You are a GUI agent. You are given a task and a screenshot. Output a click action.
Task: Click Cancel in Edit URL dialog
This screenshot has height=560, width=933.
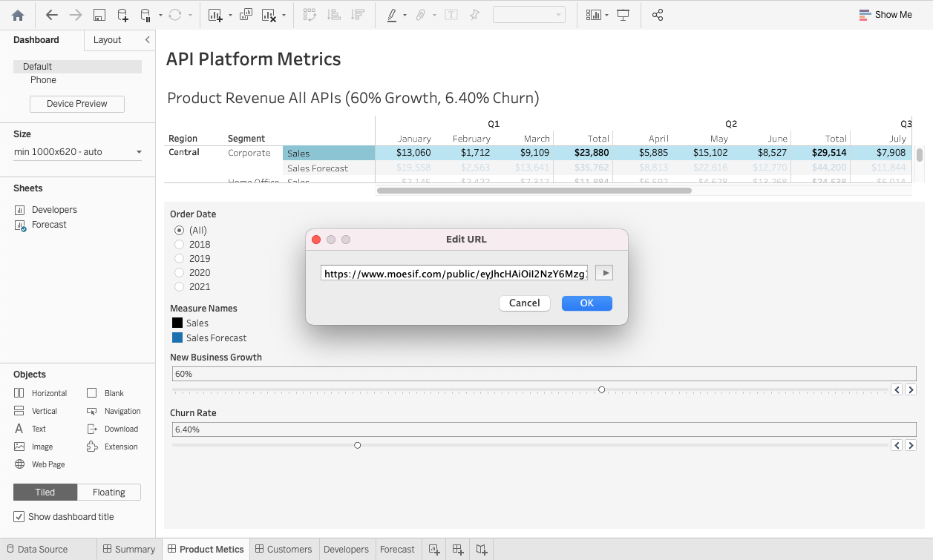[525, 303]
